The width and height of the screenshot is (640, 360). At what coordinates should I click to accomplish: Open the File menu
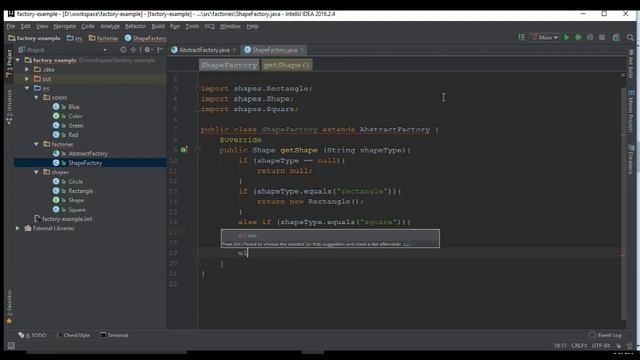(x=11, y=26)
